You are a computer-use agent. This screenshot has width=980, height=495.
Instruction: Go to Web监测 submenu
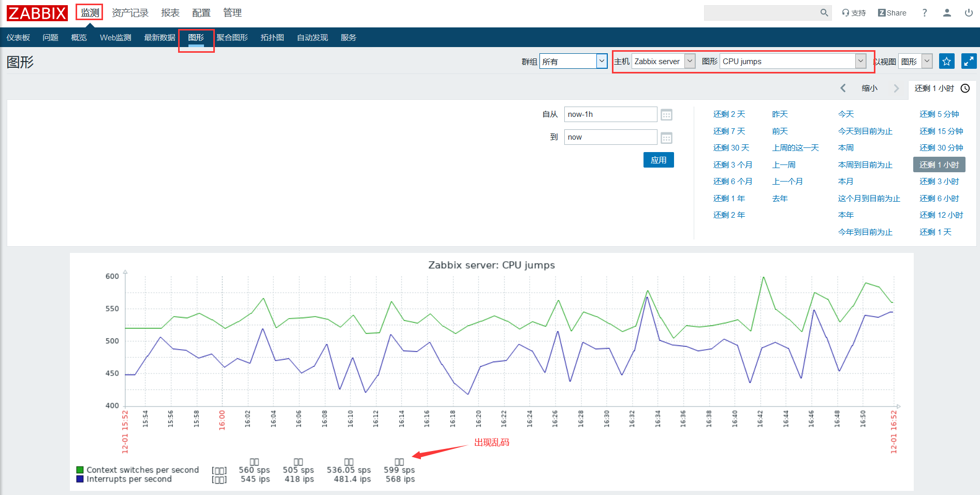coord(115,37)
